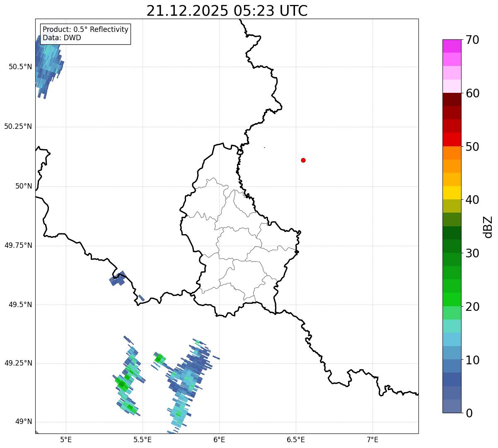Click the plot title timestamp 21.12.2025 05:23 UTC
Screen dimensions: 498x448
coord(227,10)
